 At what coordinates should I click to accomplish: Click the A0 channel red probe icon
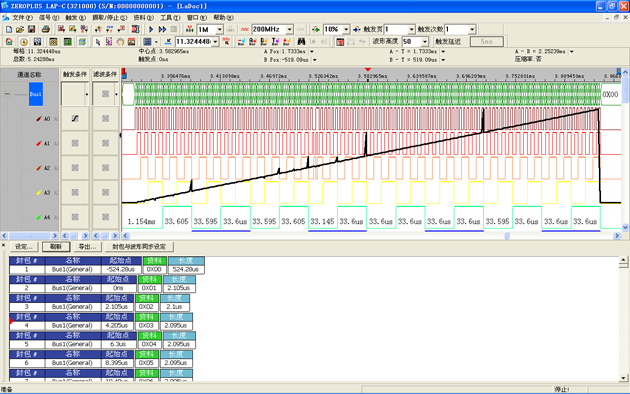(39, 118)
